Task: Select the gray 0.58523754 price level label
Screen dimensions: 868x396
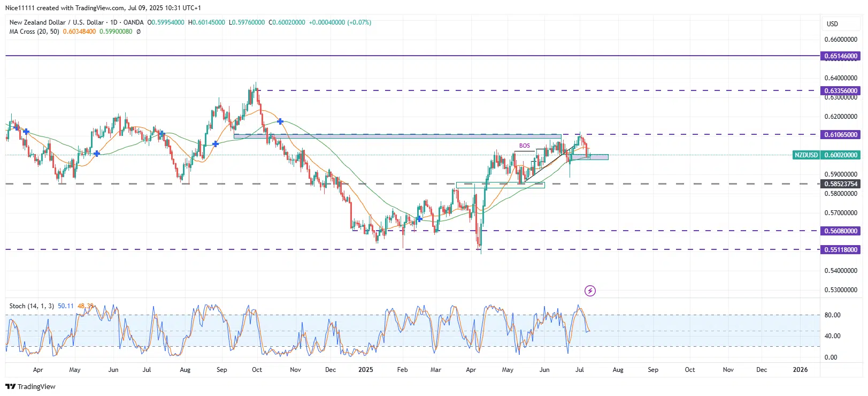Action: pyautogui.click(x=840, y=184)
